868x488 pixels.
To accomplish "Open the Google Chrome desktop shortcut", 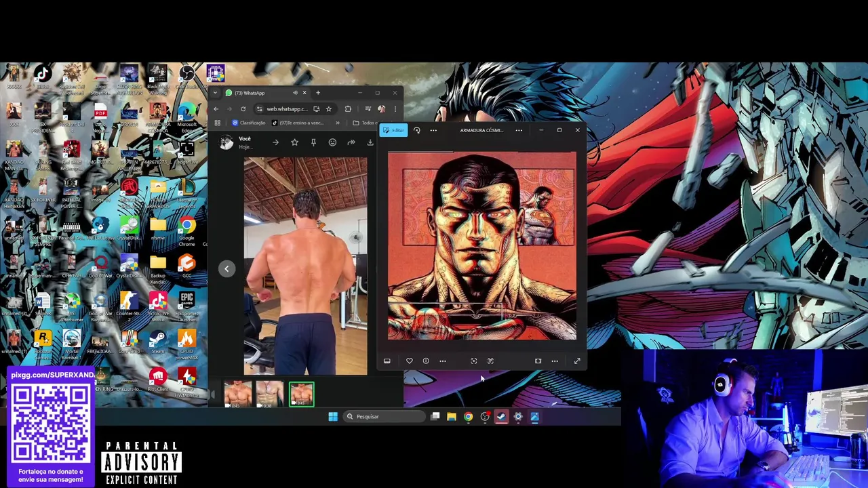I will point(186,230).
